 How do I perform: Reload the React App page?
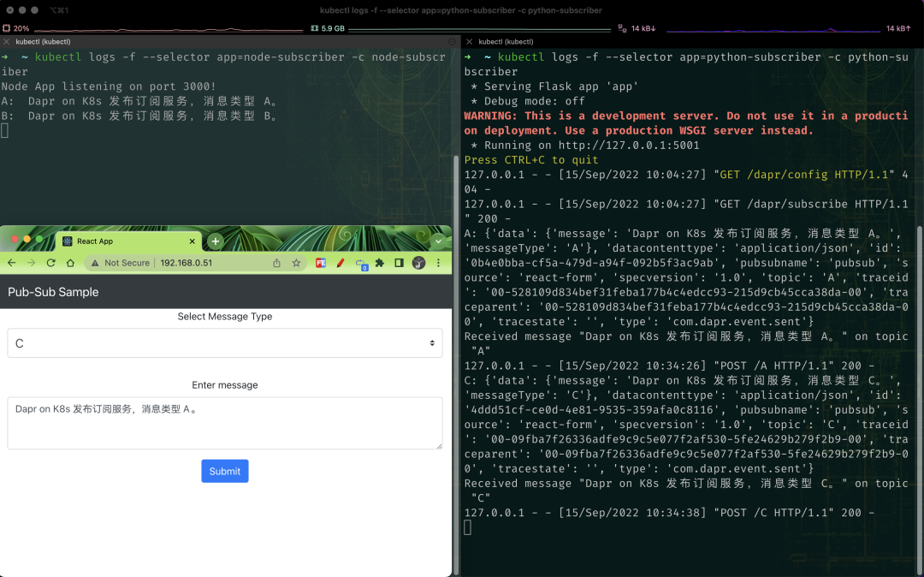tap(50, 263)
